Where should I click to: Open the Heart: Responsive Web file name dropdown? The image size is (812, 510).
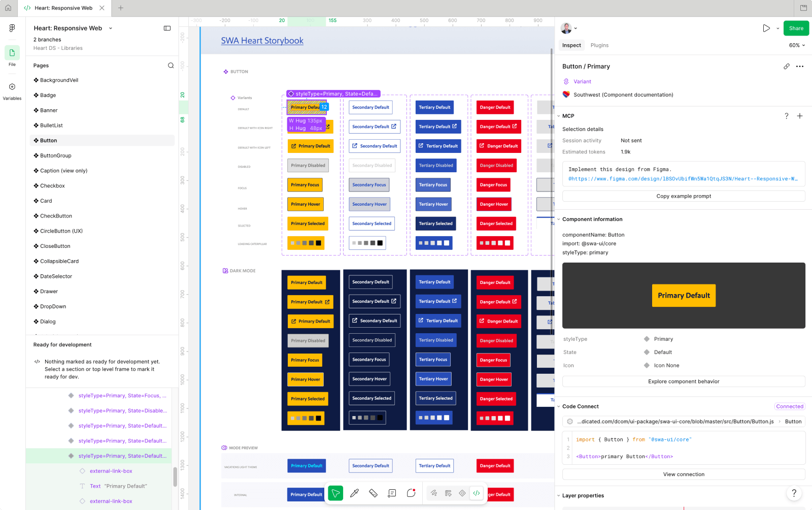click(111, 28)
